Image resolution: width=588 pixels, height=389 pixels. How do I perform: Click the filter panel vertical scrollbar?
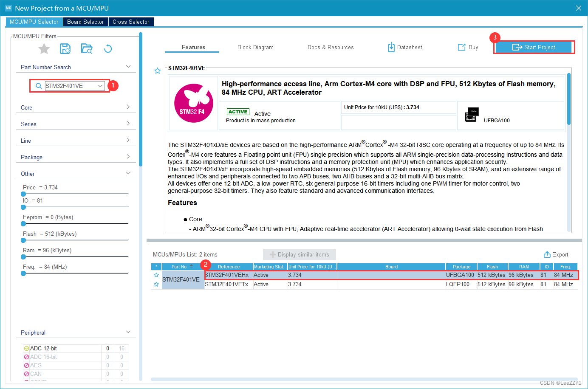click(x=141, y=100)
